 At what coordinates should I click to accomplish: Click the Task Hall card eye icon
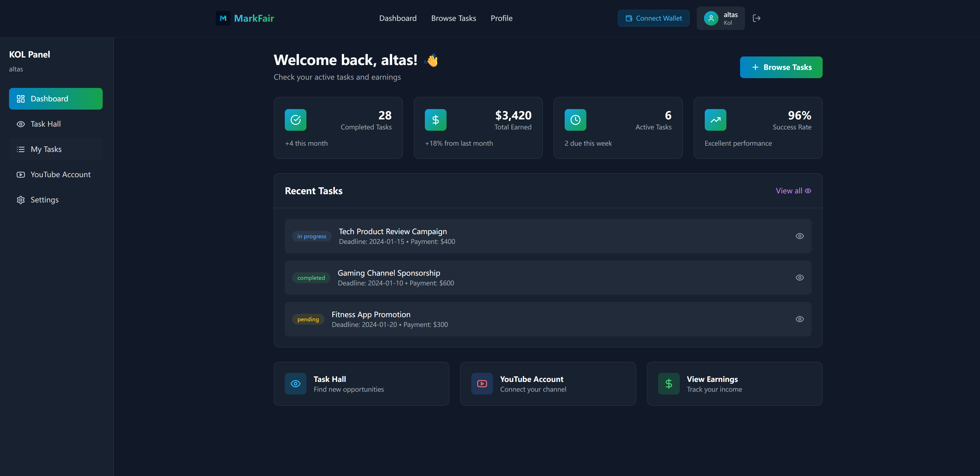295,384
